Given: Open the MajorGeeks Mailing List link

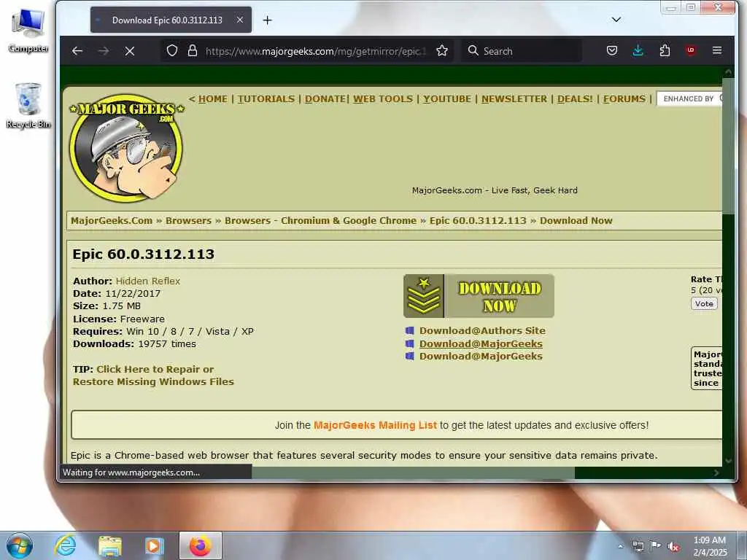Looking at the screenshot, I should 376,425.
